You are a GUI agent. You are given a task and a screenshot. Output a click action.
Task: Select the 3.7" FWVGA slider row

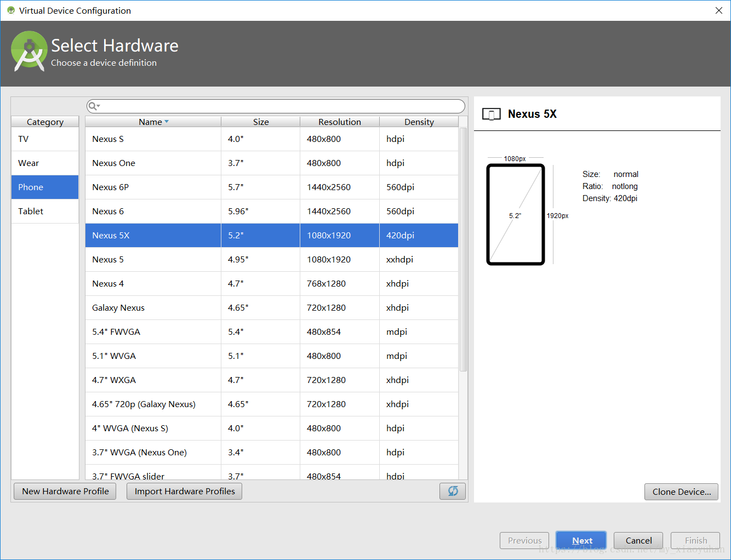coord(272,473)
